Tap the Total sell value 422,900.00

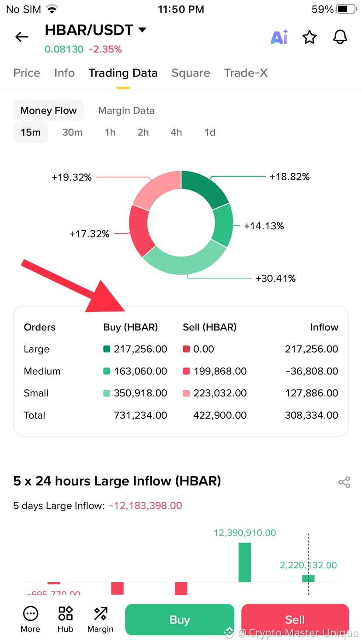(x=220, y=415)
